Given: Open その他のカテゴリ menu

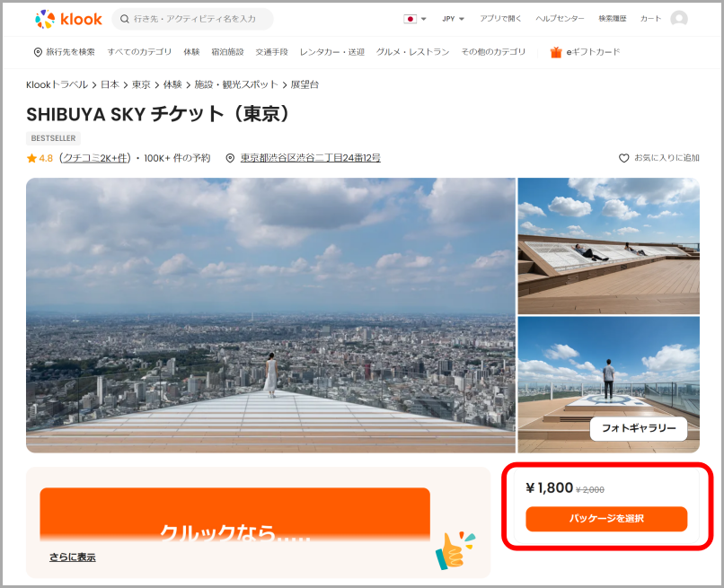Looking at the screenshot, I should [493, 52].
